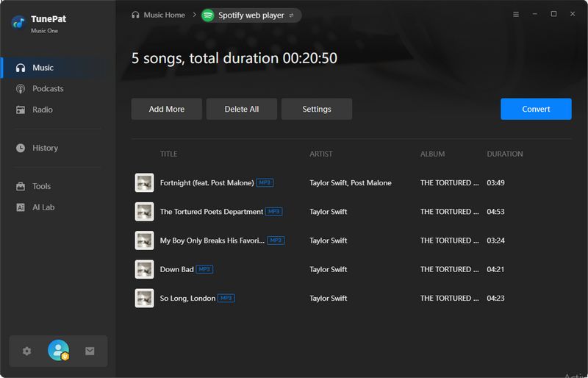
Task: Click the Delete All button
Action: pyautogui.click(x=242, y=109)
